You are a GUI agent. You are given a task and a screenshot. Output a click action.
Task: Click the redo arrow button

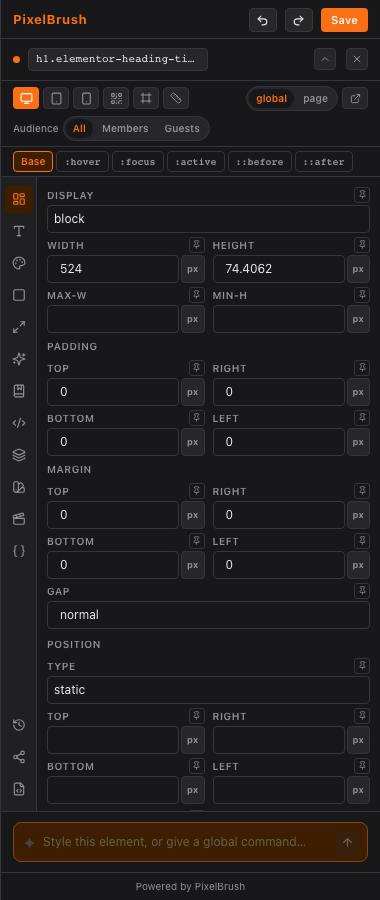[x=298, y=20]
